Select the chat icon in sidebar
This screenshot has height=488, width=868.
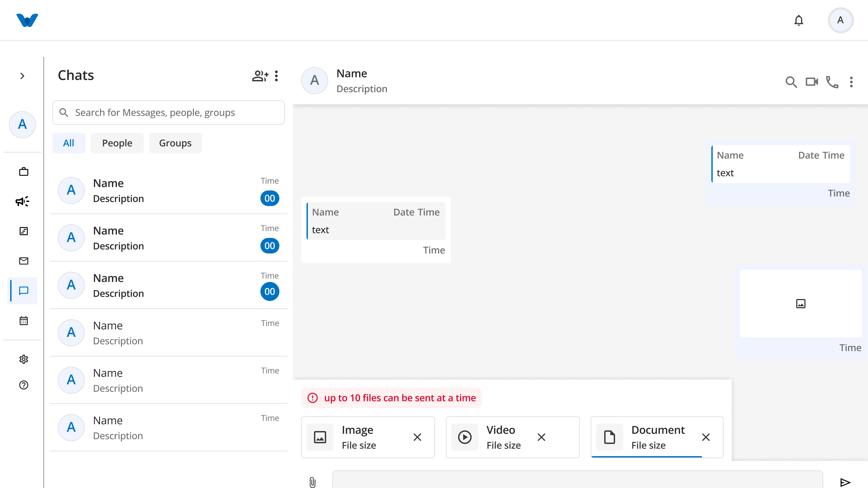pos(23,291)
